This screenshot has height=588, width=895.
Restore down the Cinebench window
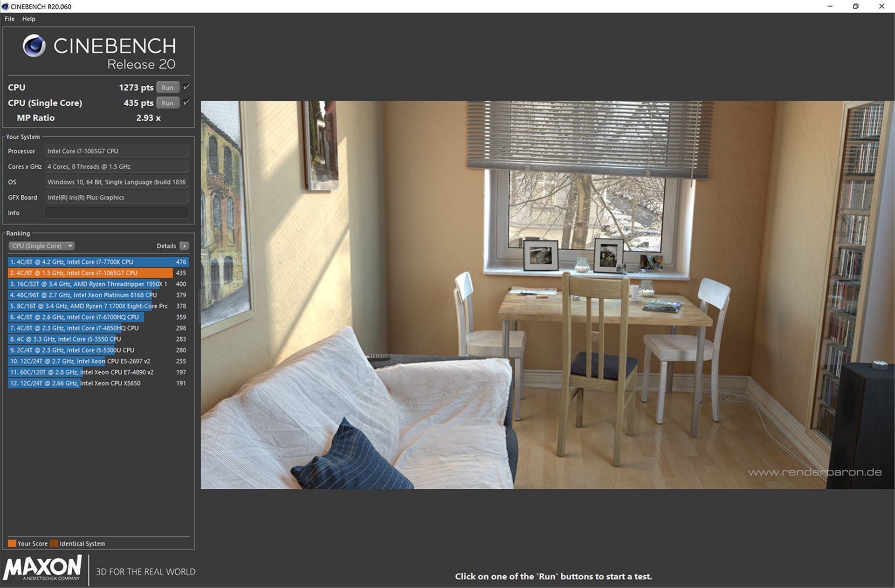(x=855, y=7)
